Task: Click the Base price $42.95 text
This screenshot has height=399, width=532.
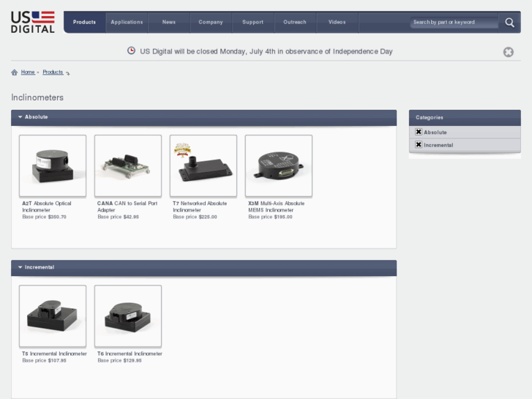Action: 118,217
